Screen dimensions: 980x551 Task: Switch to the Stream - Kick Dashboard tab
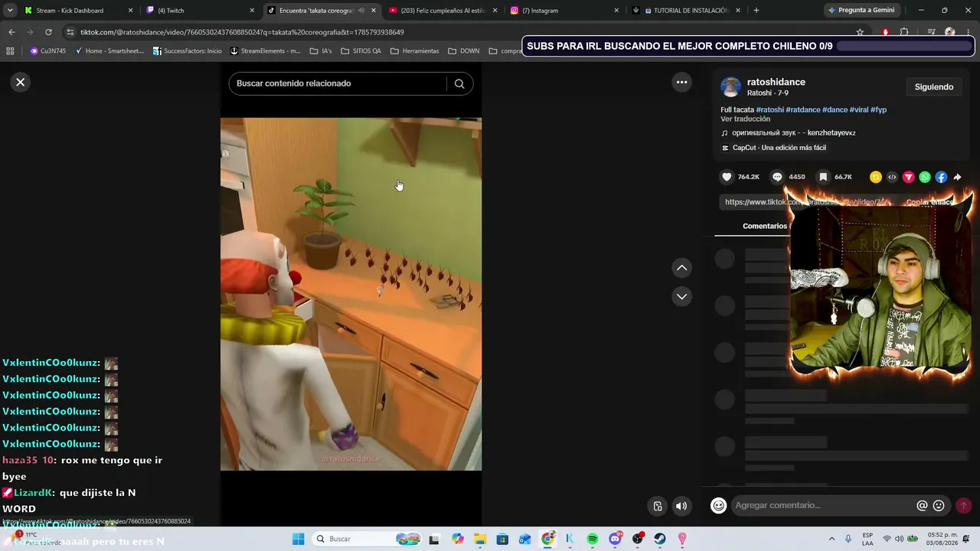tap(79, 11)
